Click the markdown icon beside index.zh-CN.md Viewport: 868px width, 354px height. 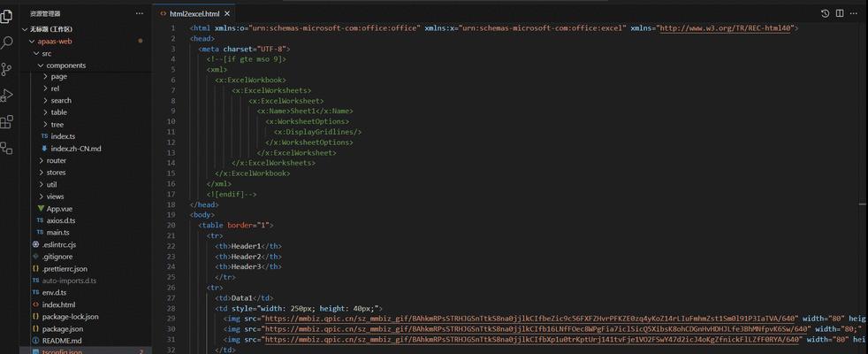click(x=44, y=149)
